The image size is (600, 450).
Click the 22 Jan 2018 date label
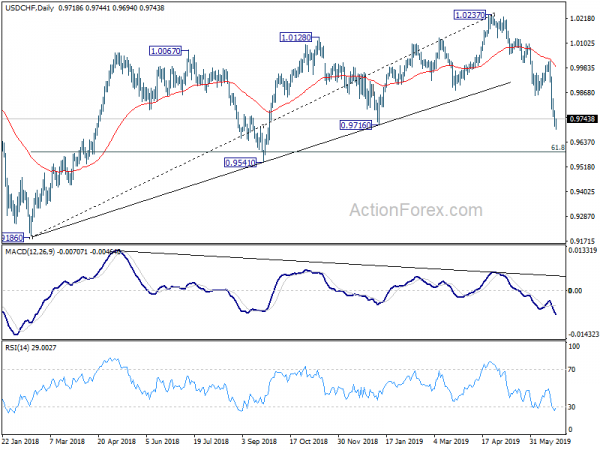20,441
